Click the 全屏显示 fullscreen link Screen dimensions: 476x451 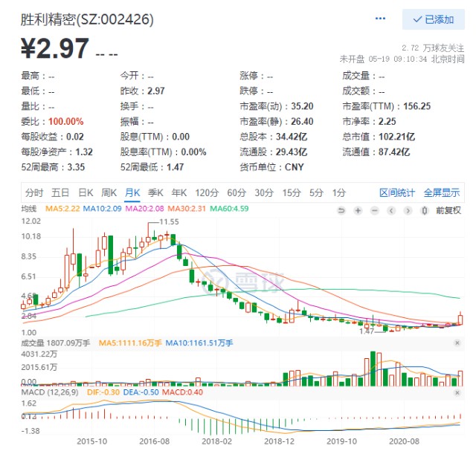click(x=442, y=192)
